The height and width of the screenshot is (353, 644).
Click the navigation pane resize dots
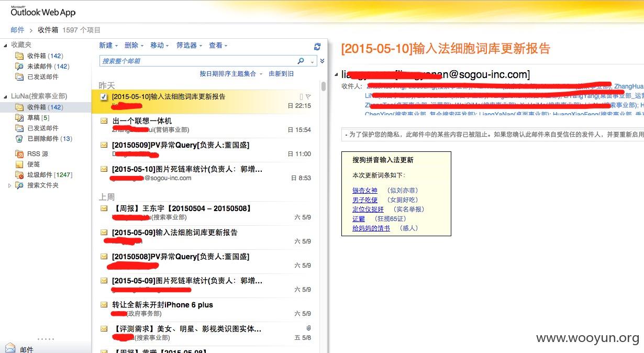[x=46, y=339]
